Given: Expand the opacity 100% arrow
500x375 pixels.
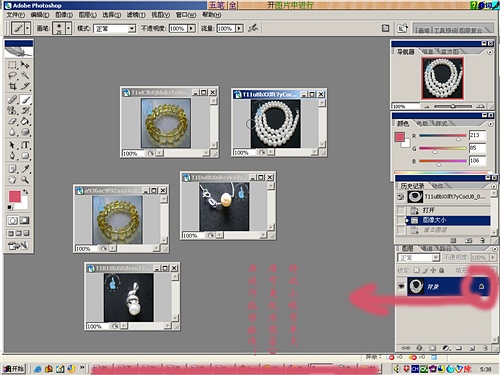Looking at the screenshot, I should coord(191,29).
